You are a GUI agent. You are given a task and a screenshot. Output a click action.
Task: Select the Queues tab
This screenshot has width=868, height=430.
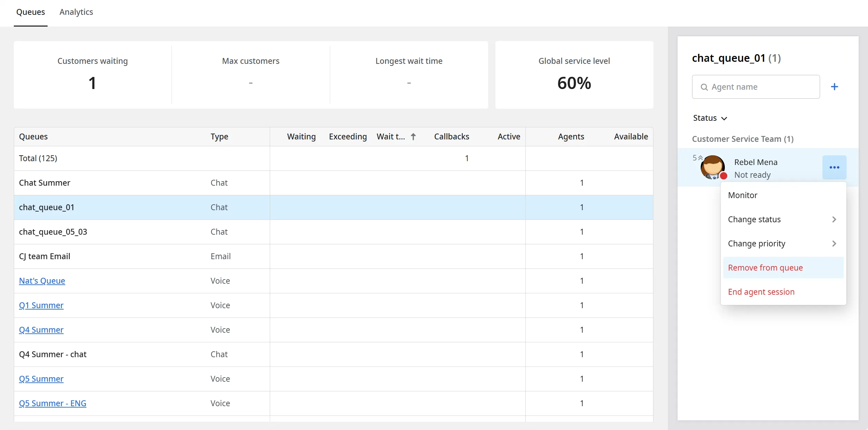(x=30, y=12)
